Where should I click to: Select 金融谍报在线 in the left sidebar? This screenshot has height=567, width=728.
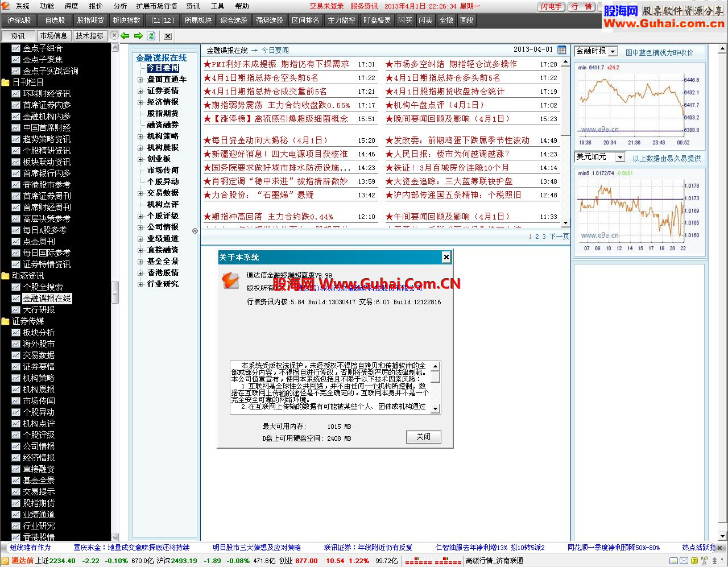pyautogui.click(x=47, y=298)
